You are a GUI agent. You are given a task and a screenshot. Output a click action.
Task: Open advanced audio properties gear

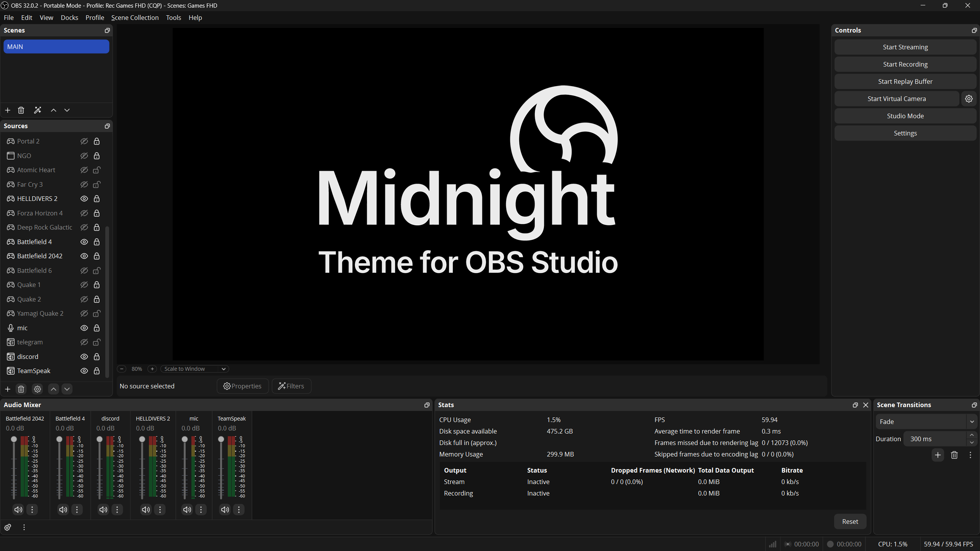point(8,527)
